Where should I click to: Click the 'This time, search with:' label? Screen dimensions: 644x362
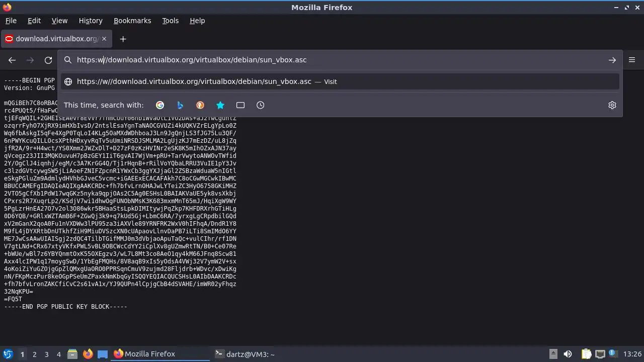[x=104, y=105]
